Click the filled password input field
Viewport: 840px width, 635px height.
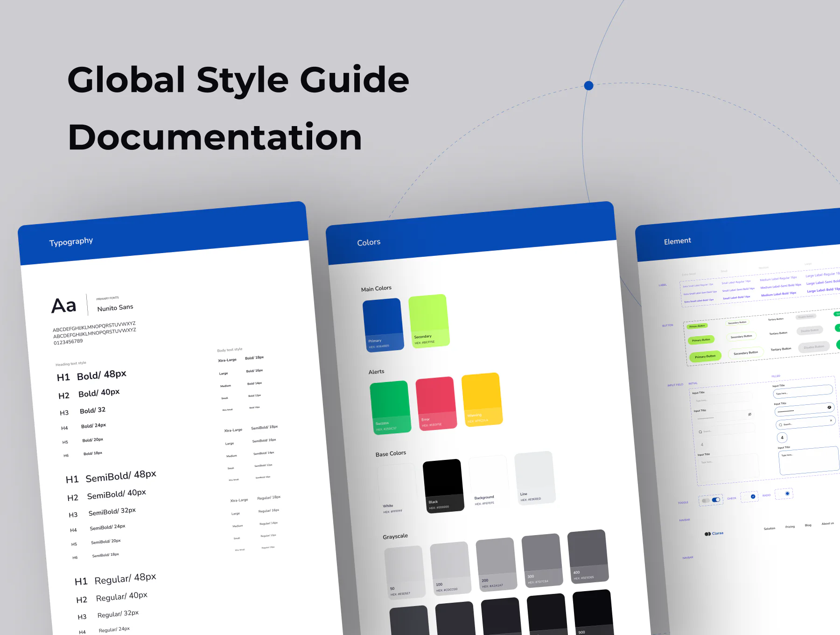[805, 409]
